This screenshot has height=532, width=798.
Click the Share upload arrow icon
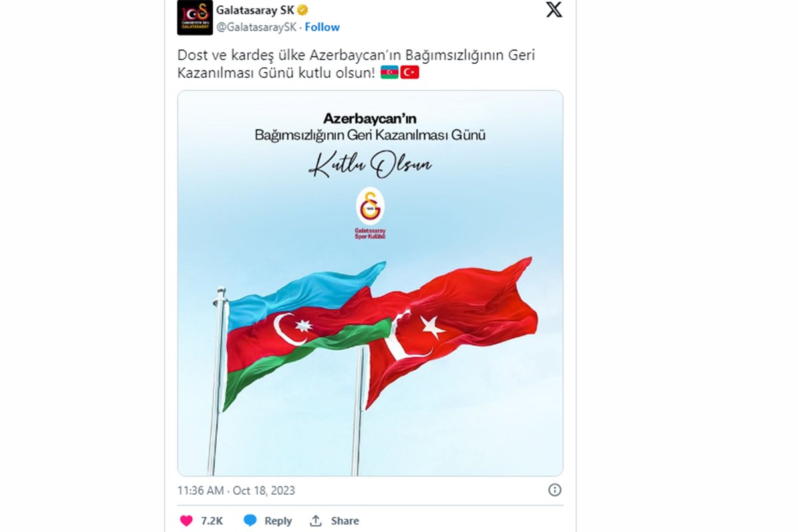pyautogui.click(x=317, y=521)
